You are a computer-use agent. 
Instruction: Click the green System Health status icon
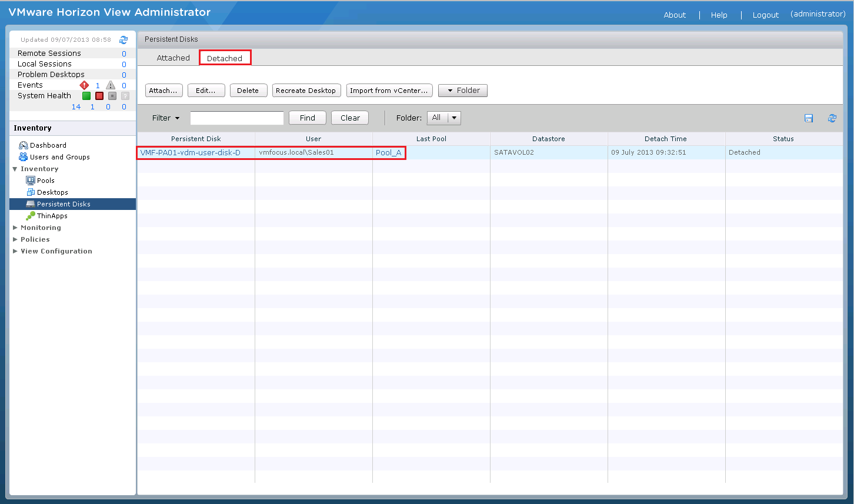point(86,96)
